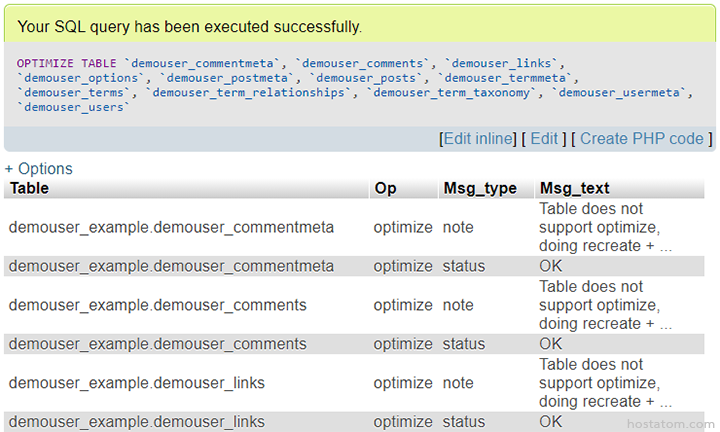
Task: Click the Op column header
Action: coord(385,188)
